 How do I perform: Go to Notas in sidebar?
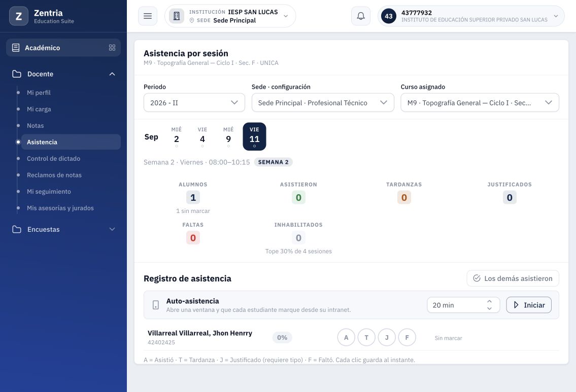[35, 126]
